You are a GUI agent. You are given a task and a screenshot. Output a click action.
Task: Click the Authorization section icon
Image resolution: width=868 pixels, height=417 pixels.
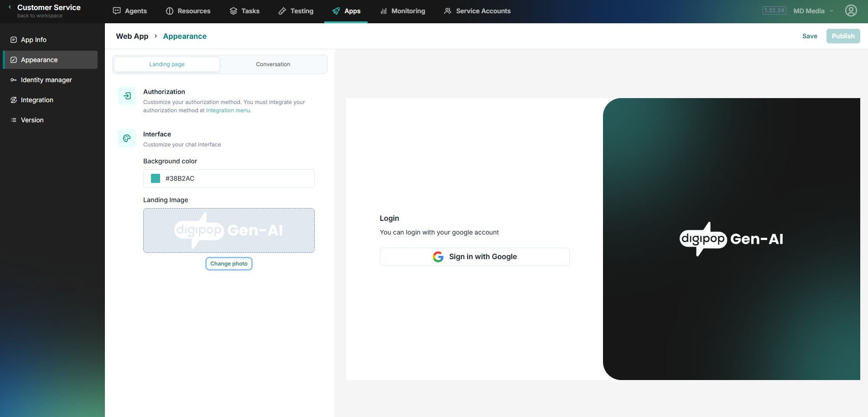tap(127, 96)
